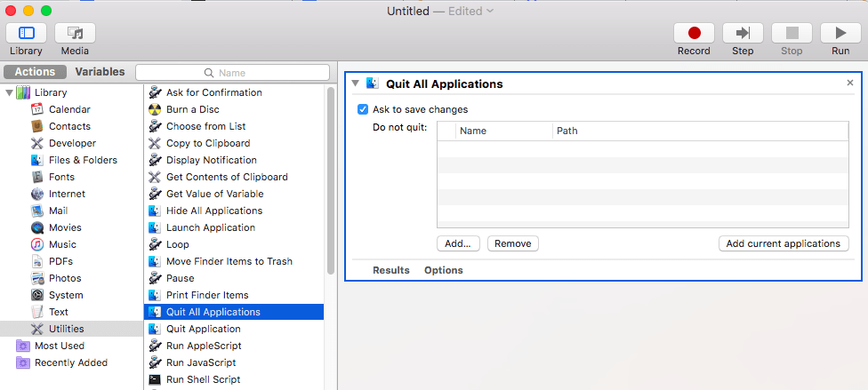Screen dimensions: 868x390
Task: Click the Add... button
Action: pyautogui.click(x=458, y=243)
